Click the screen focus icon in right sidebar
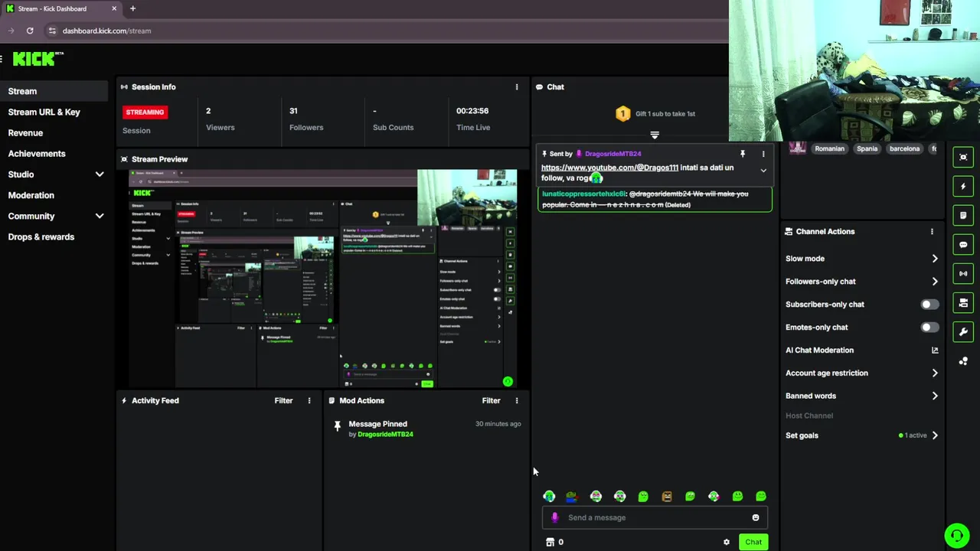The image size is (980, 551). point(963,157)
